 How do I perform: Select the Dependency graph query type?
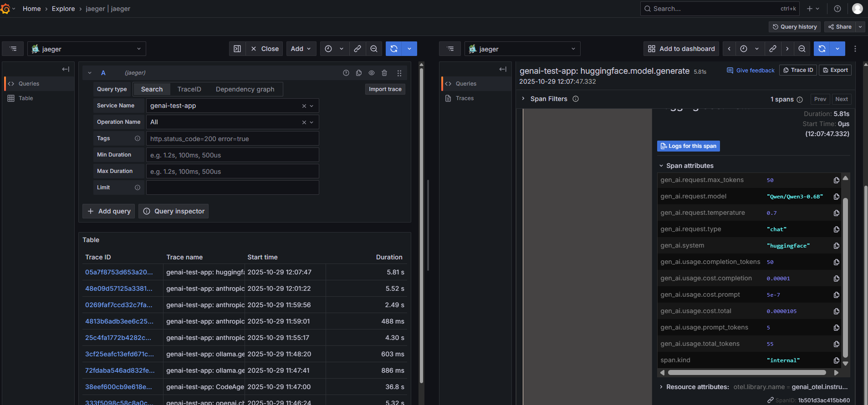click(x=245, y=89)
